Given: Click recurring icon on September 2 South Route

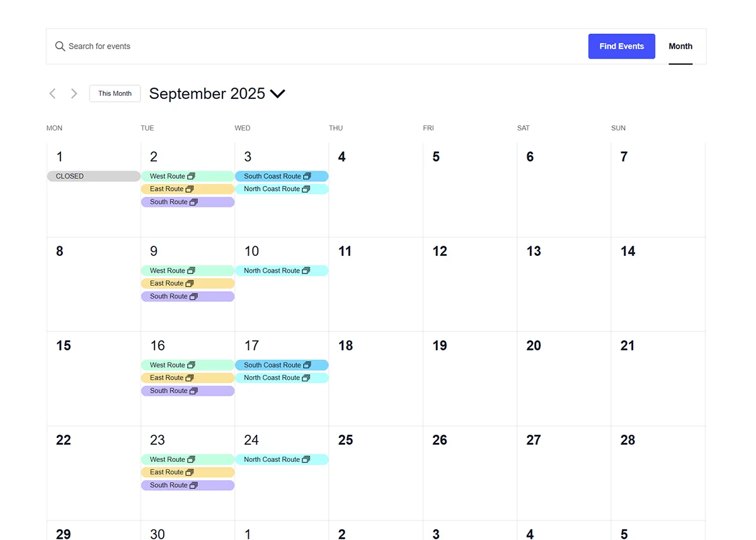Looking at the screenshot, I should (x=194, y=202).
